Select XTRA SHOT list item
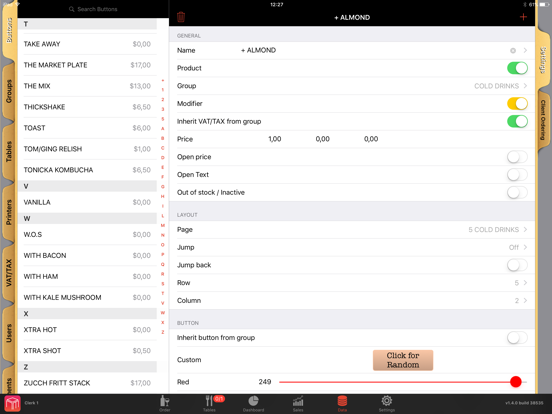Viewport: 552px width, 414px height. coord(87,351)
